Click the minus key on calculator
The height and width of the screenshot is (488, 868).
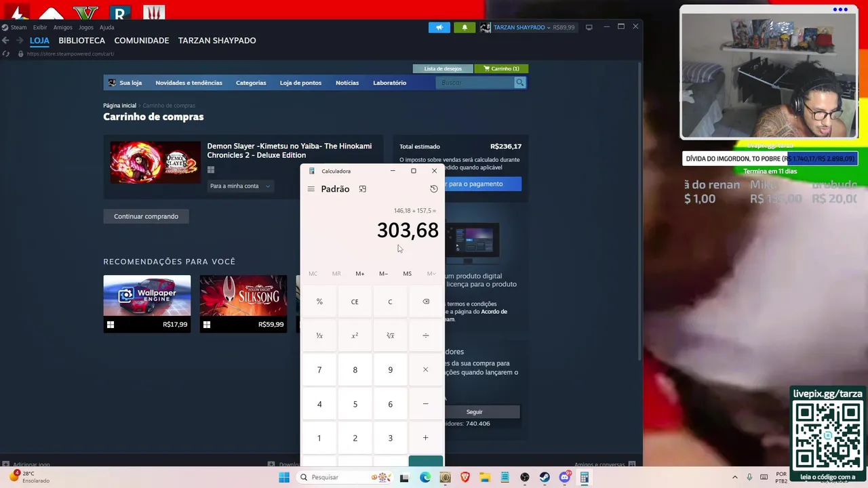[426, 404]
